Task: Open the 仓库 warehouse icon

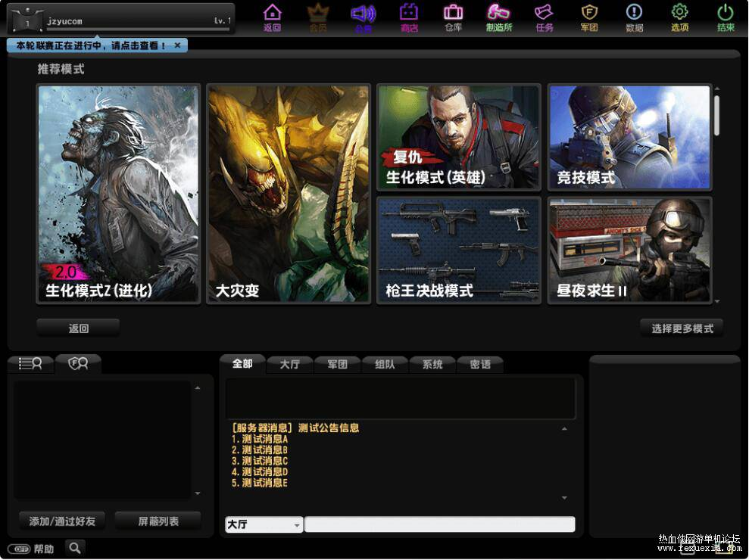Action: click(454, 17)
